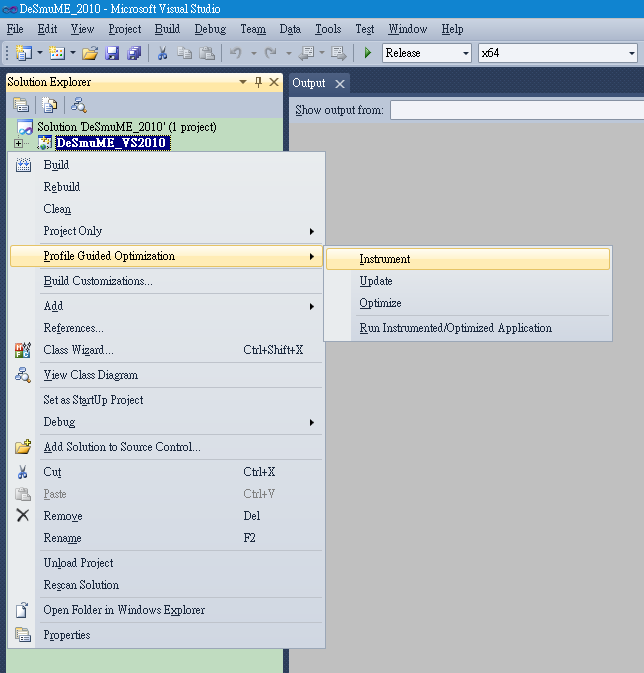Click the View Class Diagram icon in Solution Explorer toolbar

click(x=79, y=105)
